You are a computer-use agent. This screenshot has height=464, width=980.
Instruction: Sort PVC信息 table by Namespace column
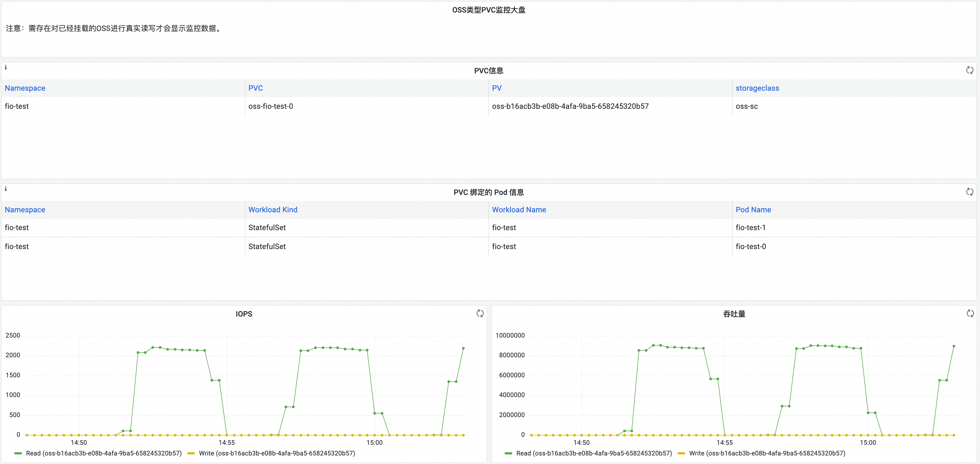click(25, 88)
